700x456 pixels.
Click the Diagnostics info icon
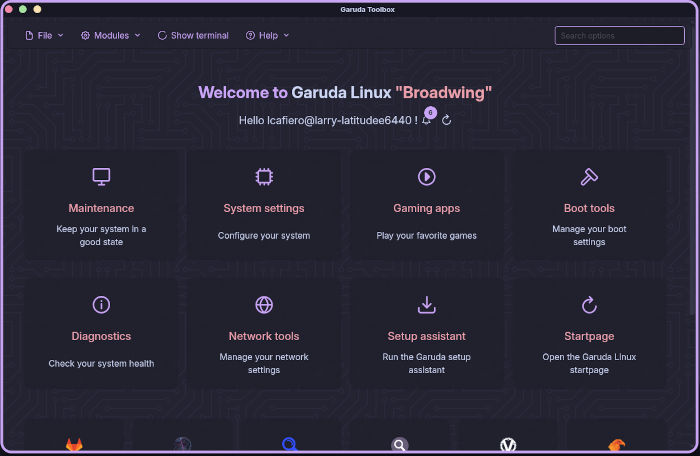click(x=101, y=305)
